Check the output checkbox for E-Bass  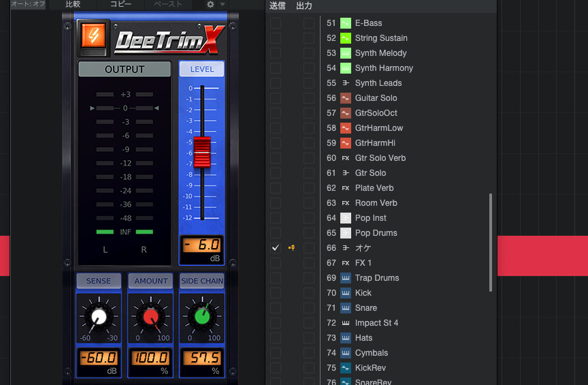(x=309, y=23)
